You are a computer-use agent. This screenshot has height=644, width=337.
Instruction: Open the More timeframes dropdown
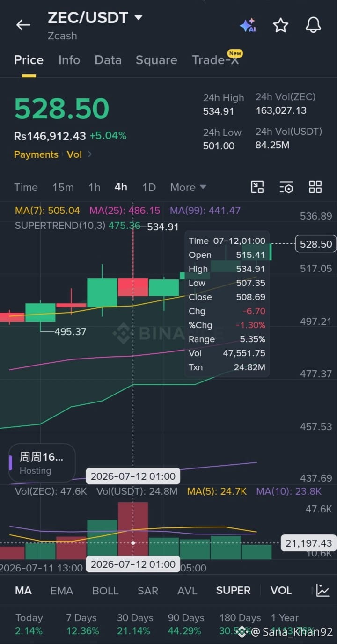click(x=188, y=187)
